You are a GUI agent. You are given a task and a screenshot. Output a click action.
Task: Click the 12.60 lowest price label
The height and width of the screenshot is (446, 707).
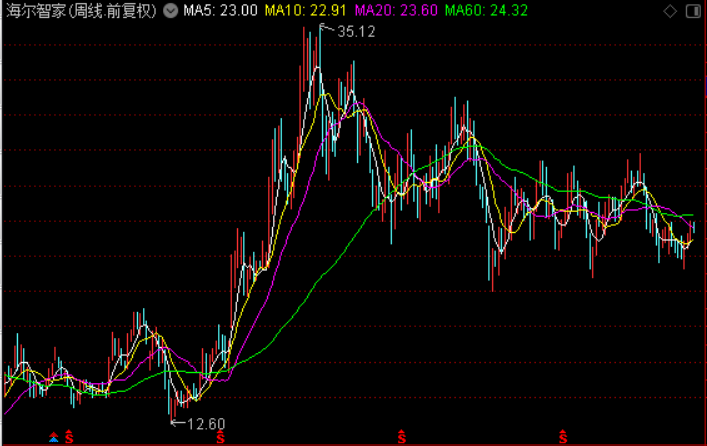click(x=206, y=423)
